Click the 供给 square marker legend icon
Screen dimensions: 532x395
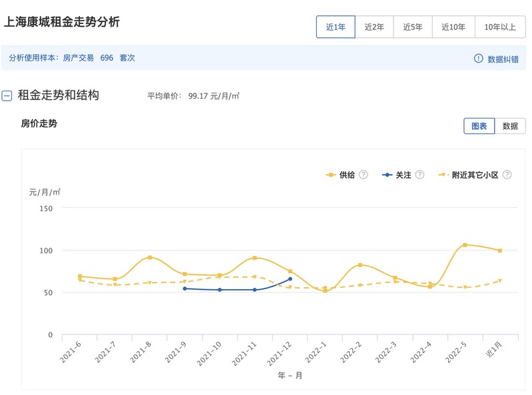point(331,175)
